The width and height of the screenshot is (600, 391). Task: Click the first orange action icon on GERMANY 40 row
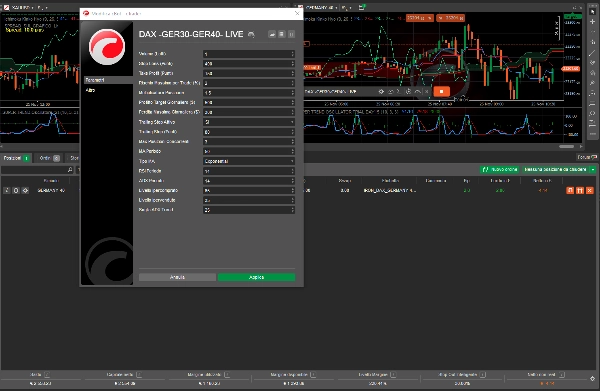[570, 190]
